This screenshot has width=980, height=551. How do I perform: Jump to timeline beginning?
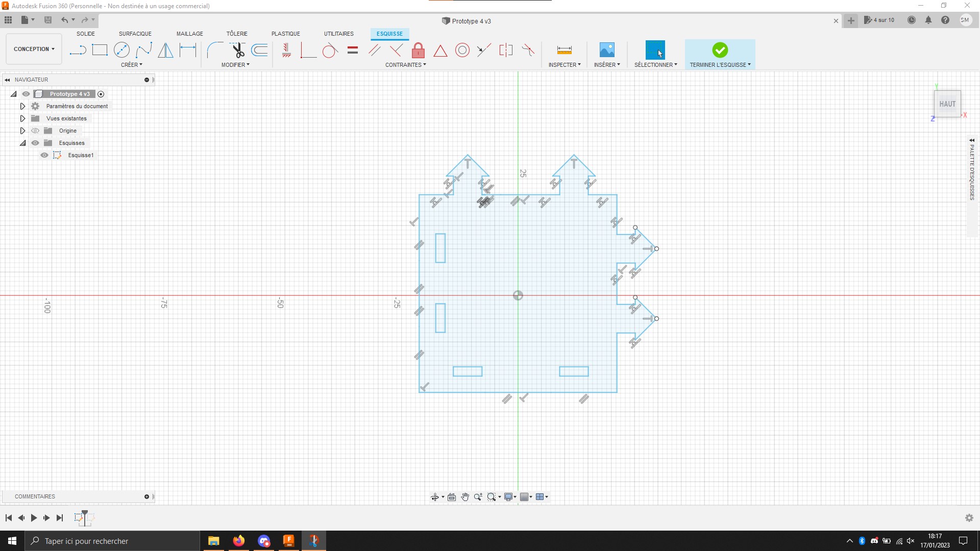click(x=9, y=518)
